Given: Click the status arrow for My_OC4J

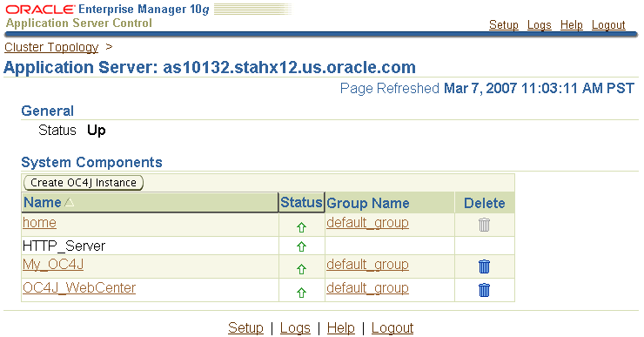Looking at the screenshot, I should (301, 269).
